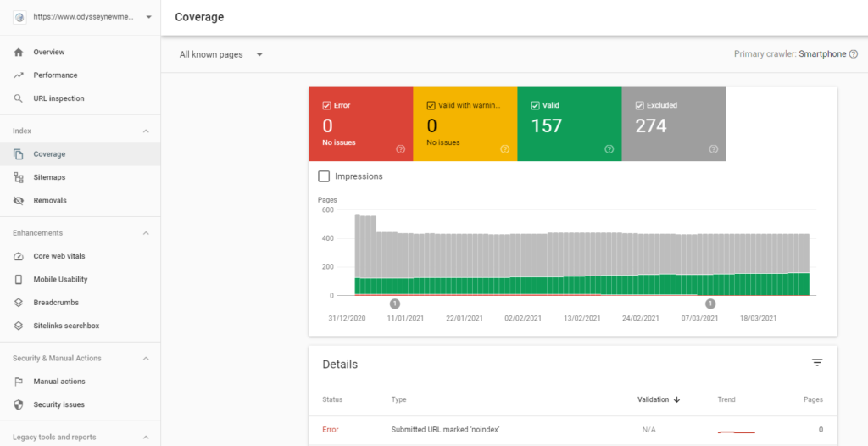868x446 pixels.
Task: Open the Performance report
Action: pos(81,75)
